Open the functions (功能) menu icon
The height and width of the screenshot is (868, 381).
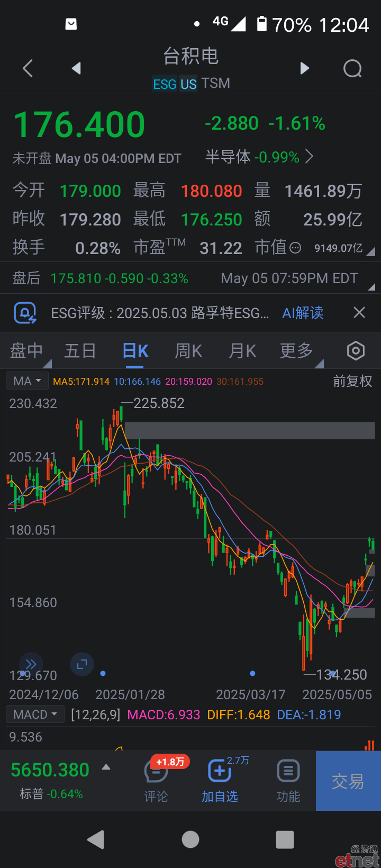coord(288,781)
